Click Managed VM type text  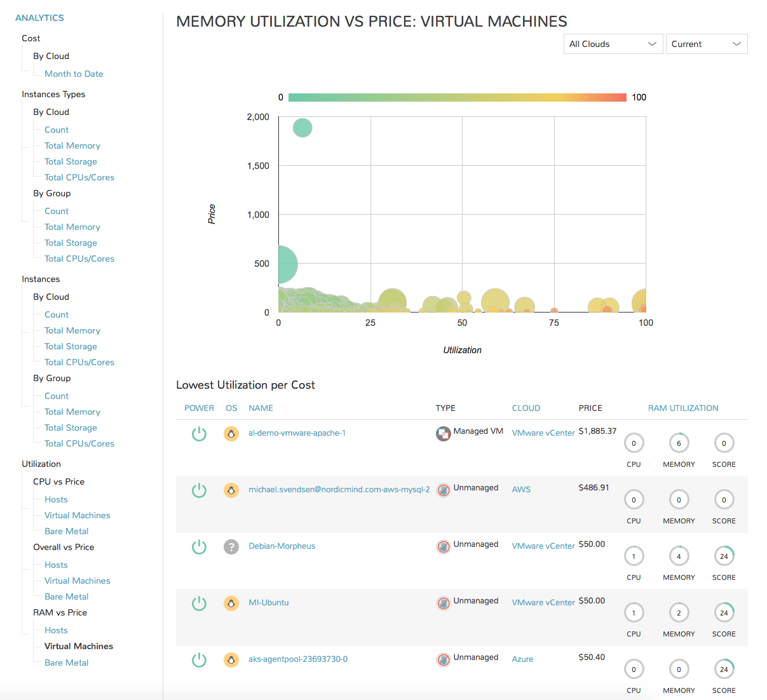pos(478,431)
